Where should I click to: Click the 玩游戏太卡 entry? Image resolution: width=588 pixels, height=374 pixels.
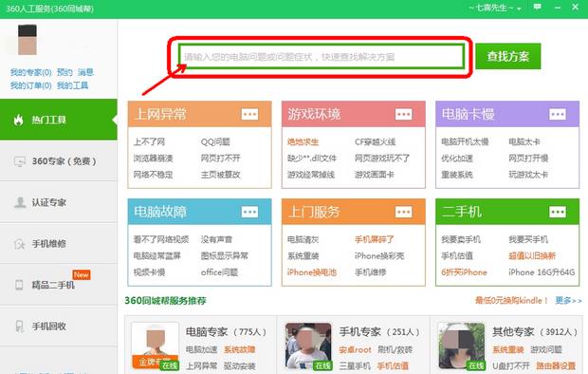pos(528,175)
